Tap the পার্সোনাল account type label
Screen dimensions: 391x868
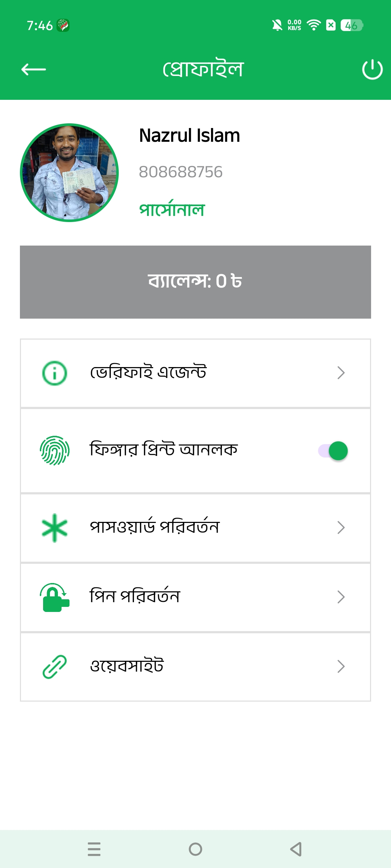[x=172, y=210]
